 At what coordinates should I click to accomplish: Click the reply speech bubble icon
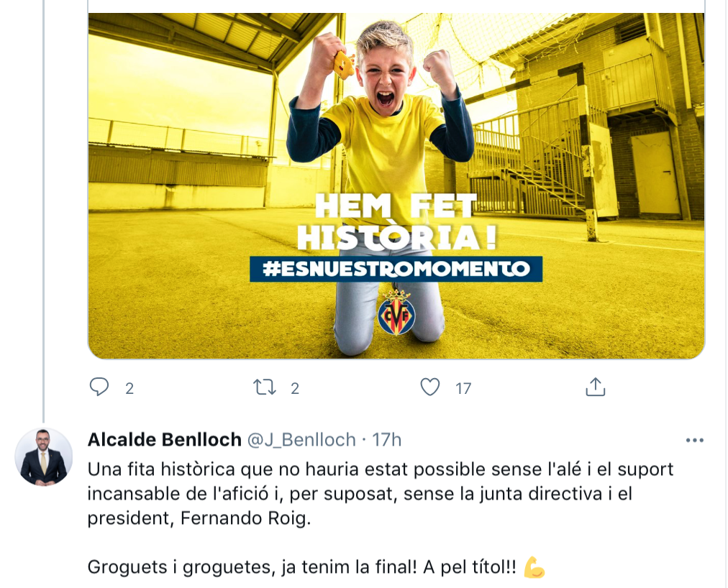click(99, 387)
